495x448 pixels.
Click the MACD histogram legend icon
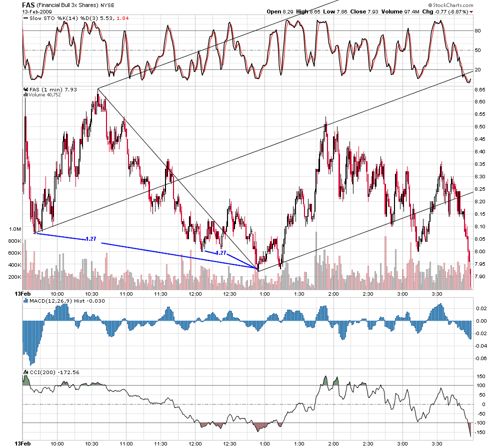(26, 301)
